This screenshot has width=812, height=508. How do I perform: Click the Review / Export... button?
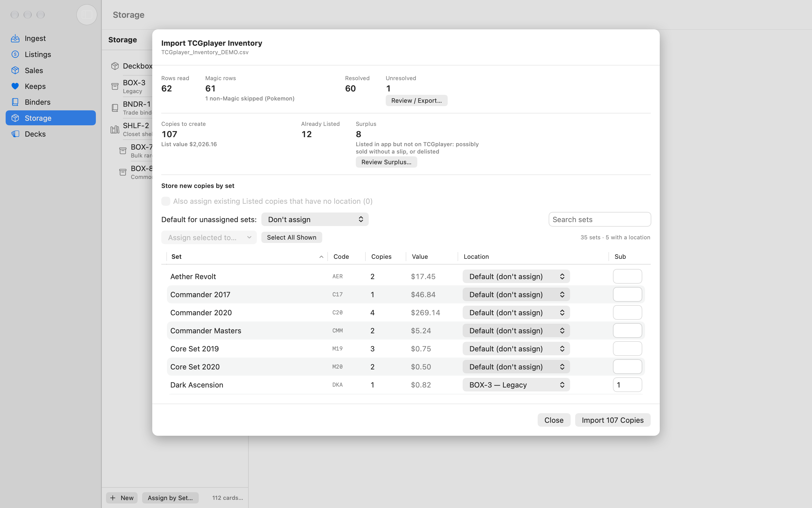pos(416,100)
